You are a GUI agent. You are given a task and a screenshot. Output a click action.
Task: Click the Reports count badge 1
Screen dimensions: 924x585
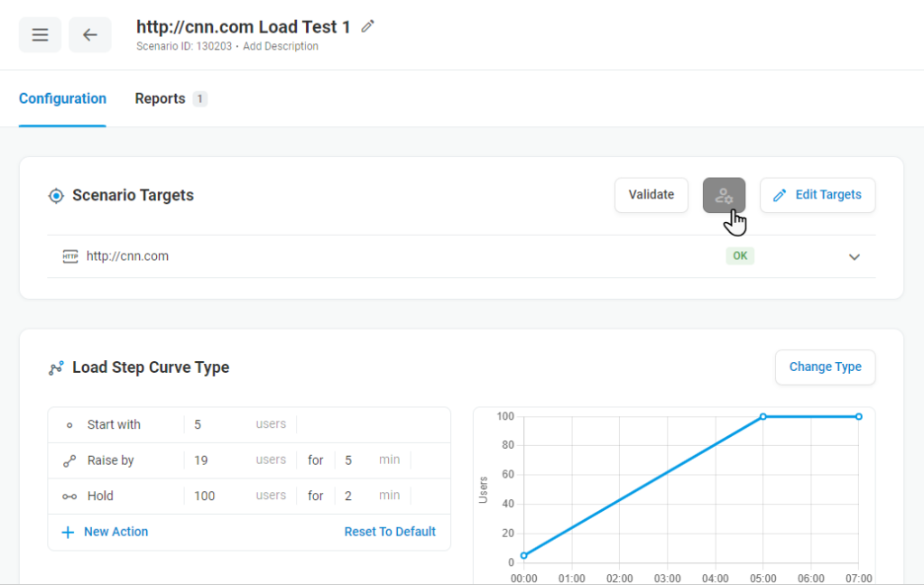click(199, 98)
